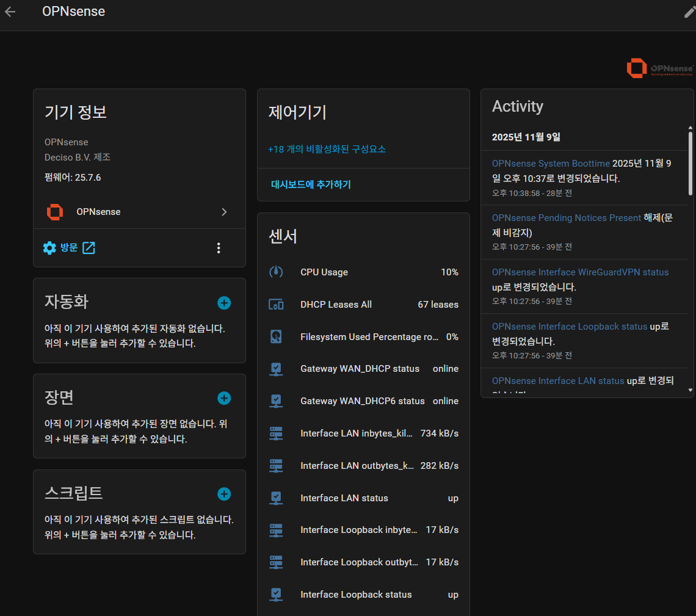Click the Activity panel scrollbar thumb
The image size is (696, 616).
click(x=691, y=164)
